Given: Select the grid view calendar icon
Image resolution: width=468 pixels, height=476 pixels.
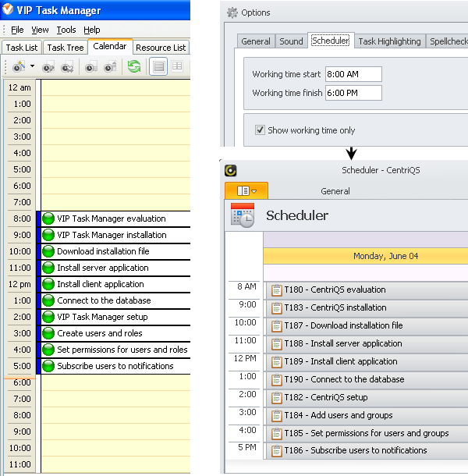Looking at the screenshot, I should pyautogui.click(x=177, y=67).
